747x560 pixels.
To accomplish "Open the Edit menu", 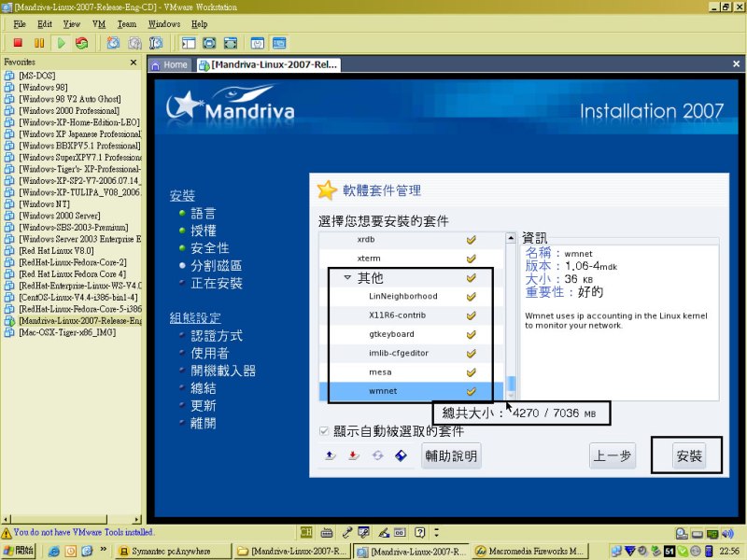I will coord(45,24).
